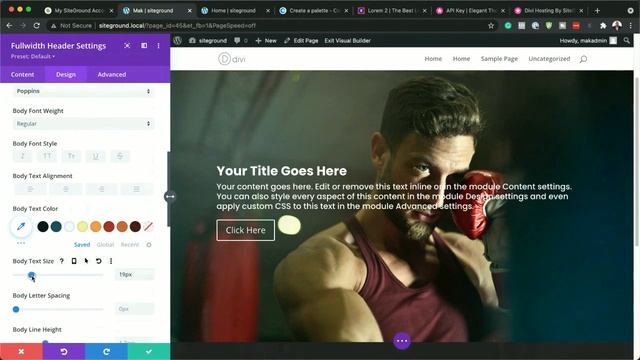Expand more colors dots under eyedropper

(x=21, y=243)
